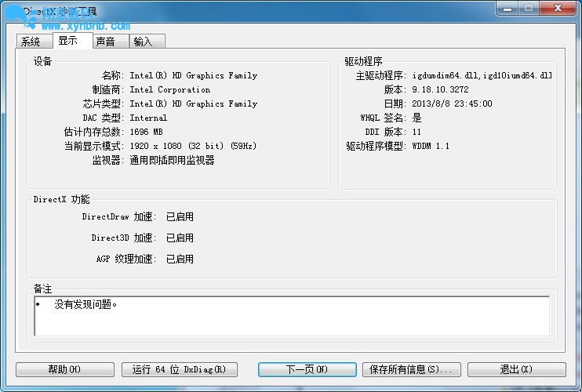Click DDI 版本 value 11
582x392 pixels.
416,132
